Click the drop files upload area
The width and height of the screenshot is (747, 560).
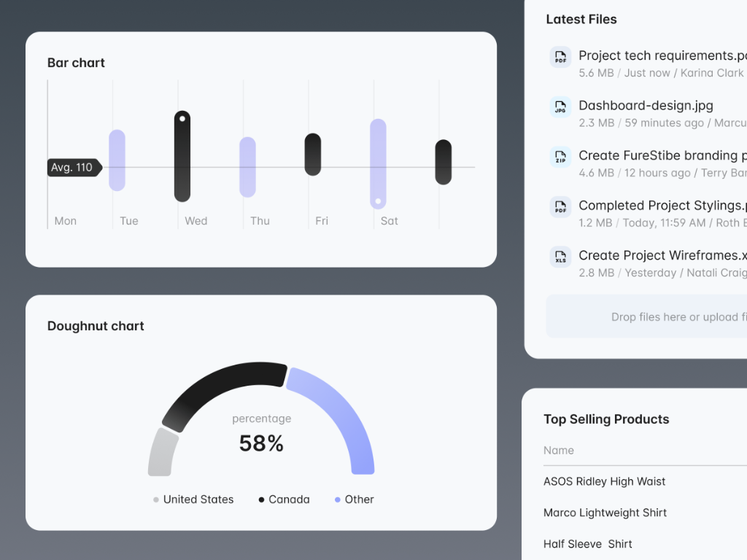click(646, 316)
